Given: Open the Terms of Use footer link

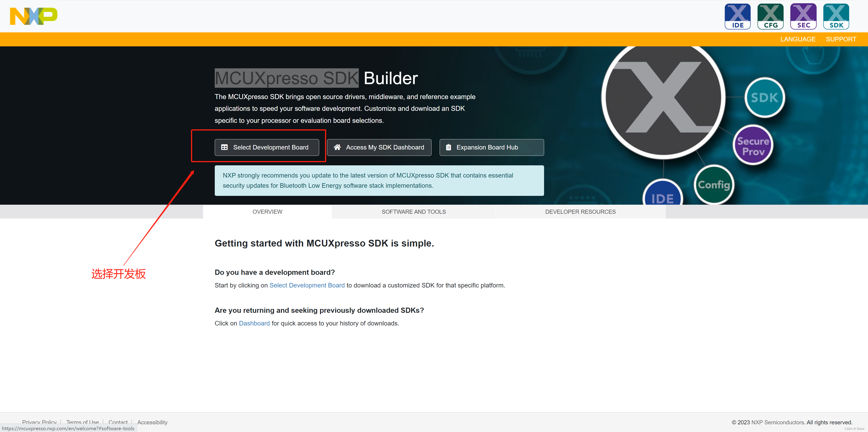Looking at the screenshot, I should tap(83, 422).
